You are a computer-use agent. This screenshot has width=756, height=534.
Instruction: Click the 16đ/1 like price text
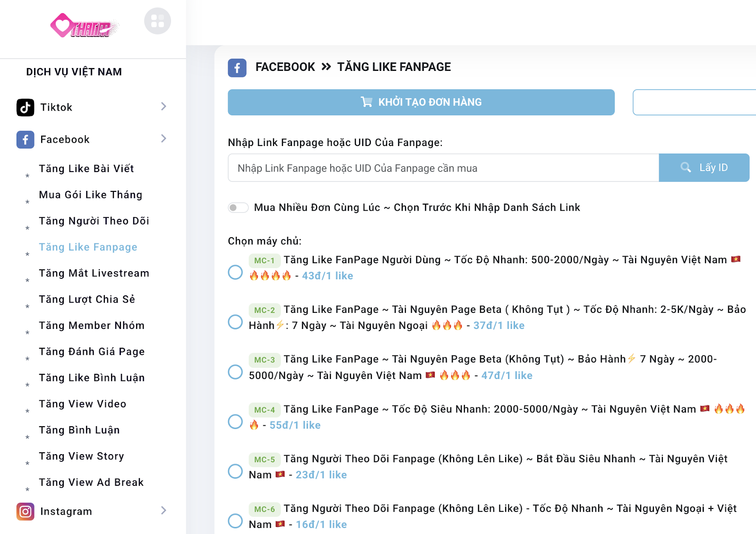click(x=321, y=525)
